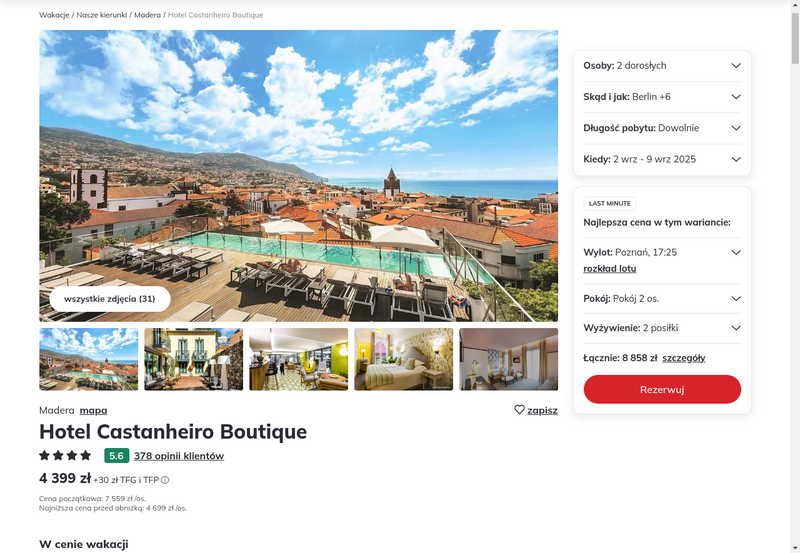Viewport: 800px width, 553px height.
Task: Go to Nasze kierunki breadcrumb item
Action: click(102, 15)
